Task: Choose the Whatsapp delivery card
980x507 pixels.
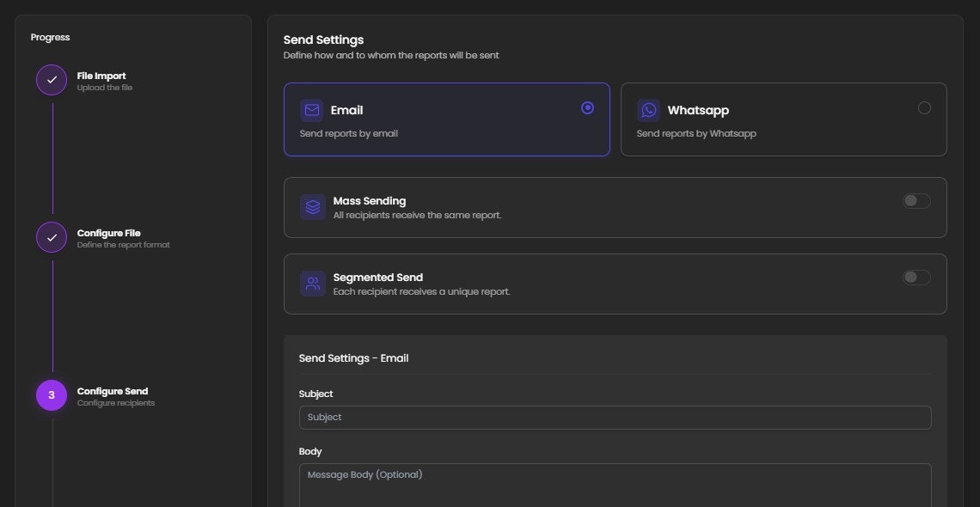Action: click(783, 119)
